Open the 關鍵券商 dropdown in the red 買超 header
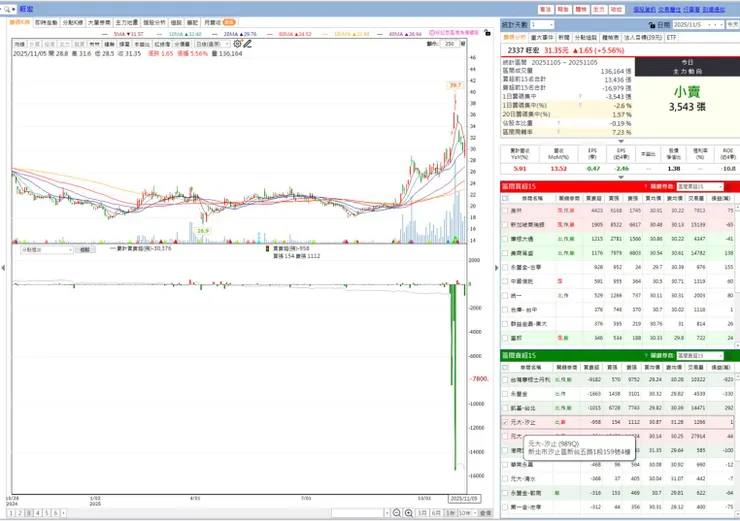Screen dimensions: 740x521 click(x=700, y=186)
